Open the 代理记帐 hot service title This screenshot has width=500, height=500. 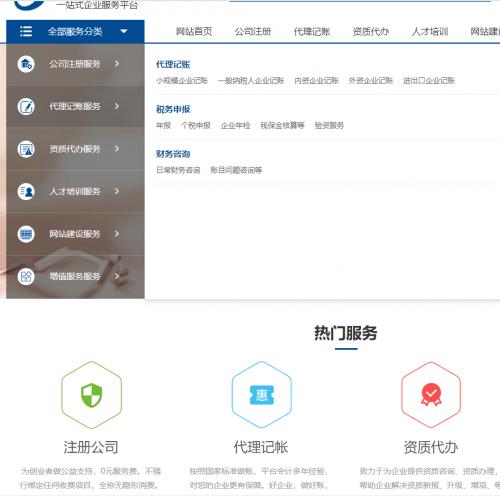pyautogui.click(x=261, y=447)
